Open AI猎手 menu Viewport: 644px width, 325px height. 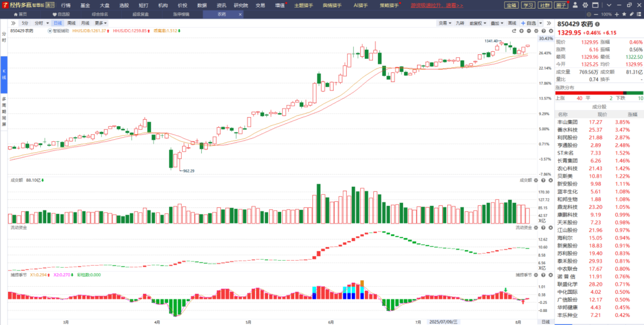click(360, 5)
